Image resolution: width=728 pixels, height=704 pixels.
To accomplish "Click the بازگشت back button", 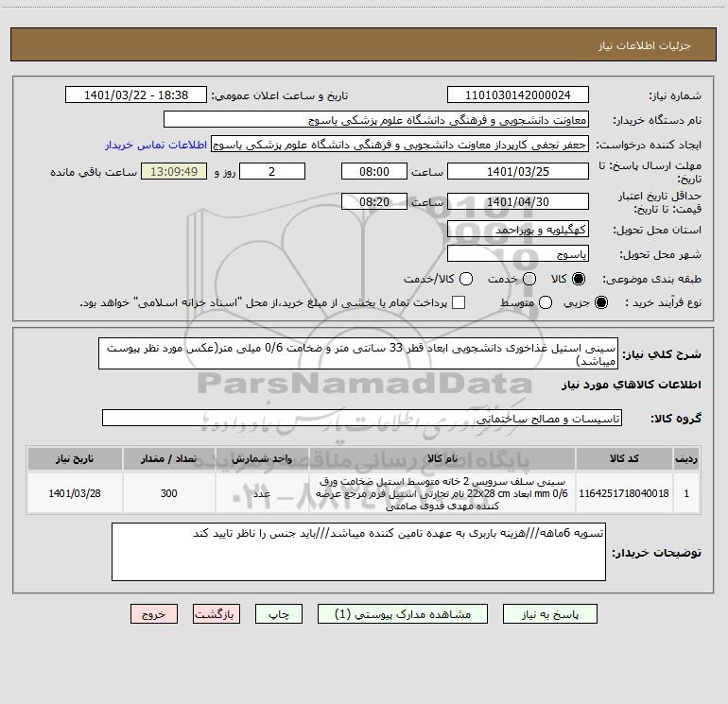I will click(217, 614).
